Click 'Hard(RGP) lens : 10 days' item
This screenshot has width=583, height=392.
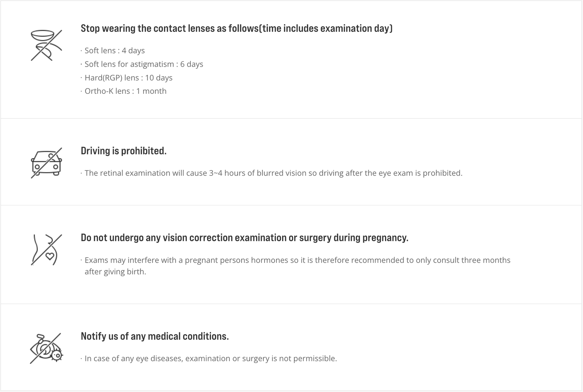128,78
